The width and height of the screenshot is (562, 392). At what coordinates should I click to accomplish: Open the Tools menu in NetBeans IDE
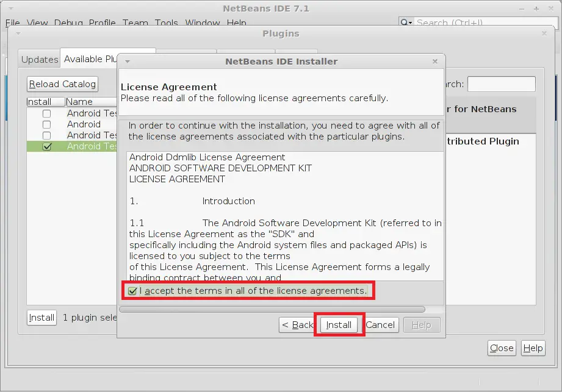(167, 23)
